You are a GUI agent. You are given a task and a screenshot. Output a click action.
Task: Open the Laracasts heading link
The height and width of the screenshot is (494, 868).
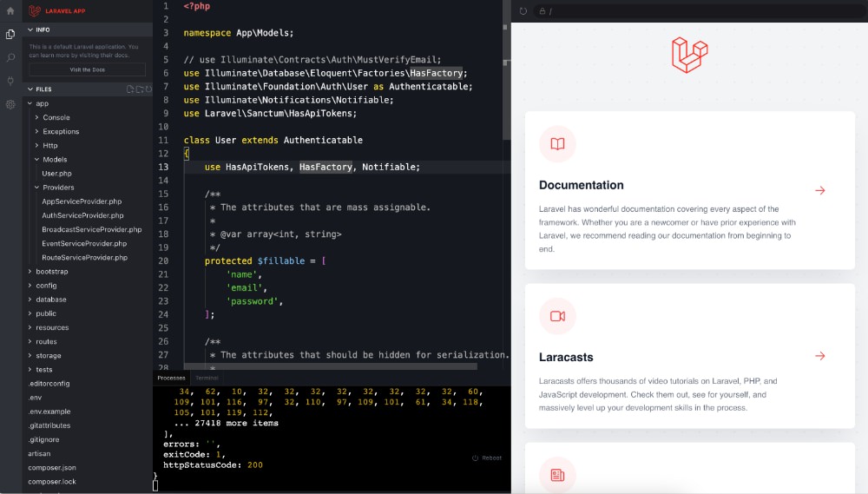point(566,357)
